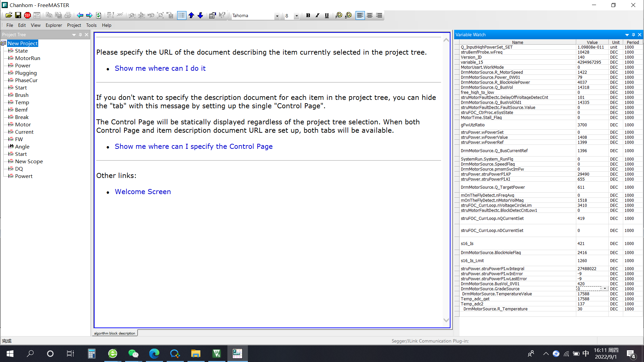Click the refresh page icon
This screenshot has height=362, width=644.
(99, 15)
